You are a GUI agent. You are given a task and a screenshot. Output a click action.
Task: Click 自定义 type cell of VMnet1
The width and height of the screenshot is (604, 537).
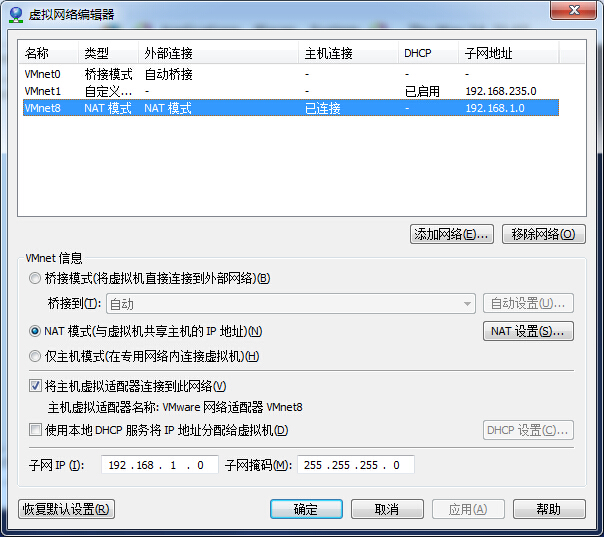pos(108,91)
